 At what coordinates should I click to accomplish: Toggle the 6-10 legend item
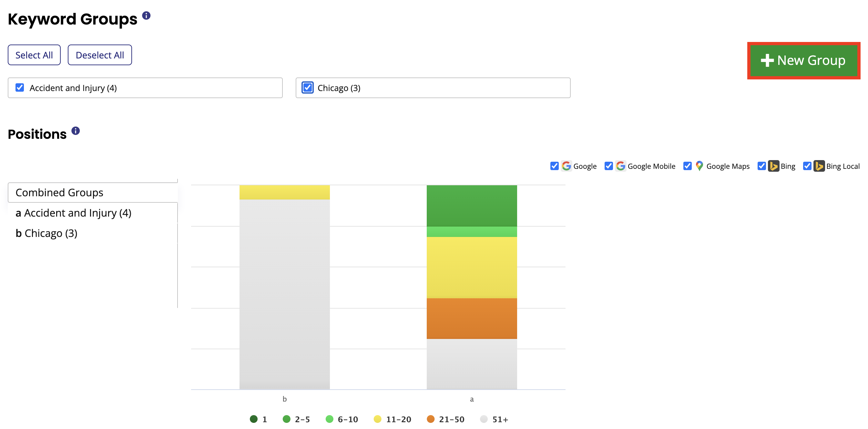click(x=342, y=419)
